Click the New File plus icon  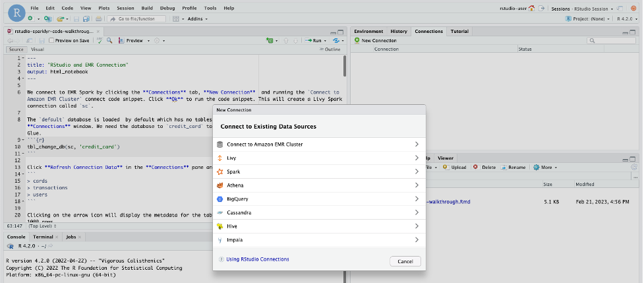[30, 18]
